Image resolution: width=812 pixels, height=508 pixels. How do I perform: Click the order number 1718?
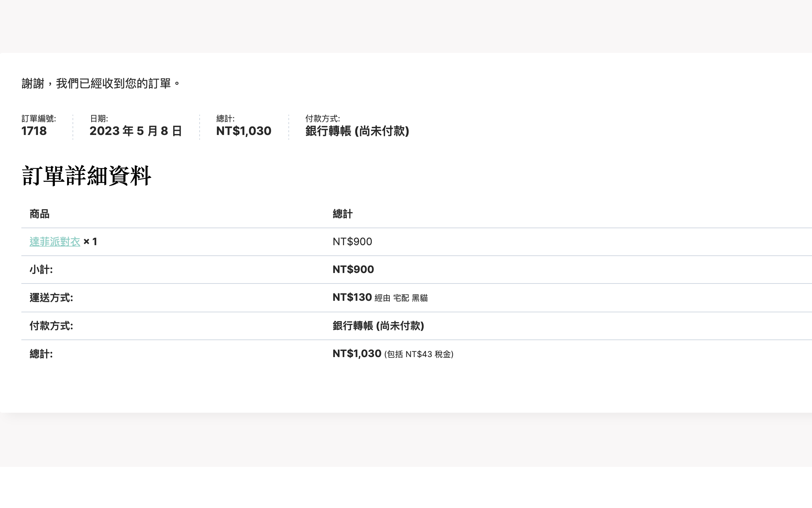coord(34,131)
